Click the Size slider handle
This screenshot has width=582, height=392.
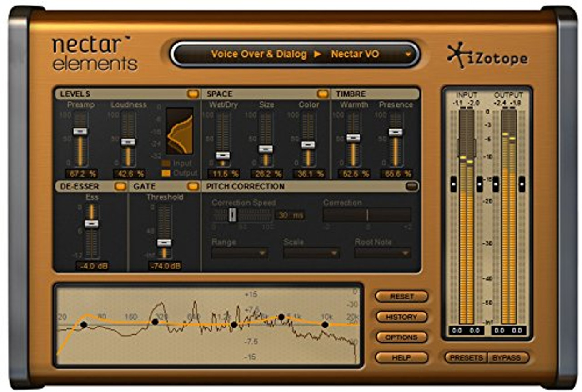pos(266,149)
